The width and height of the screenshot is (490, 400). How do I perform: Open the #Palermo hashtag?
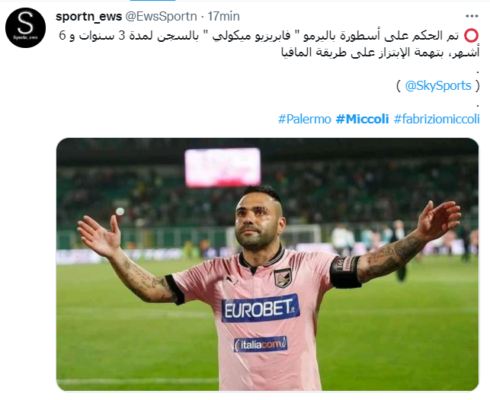point(305,119)
